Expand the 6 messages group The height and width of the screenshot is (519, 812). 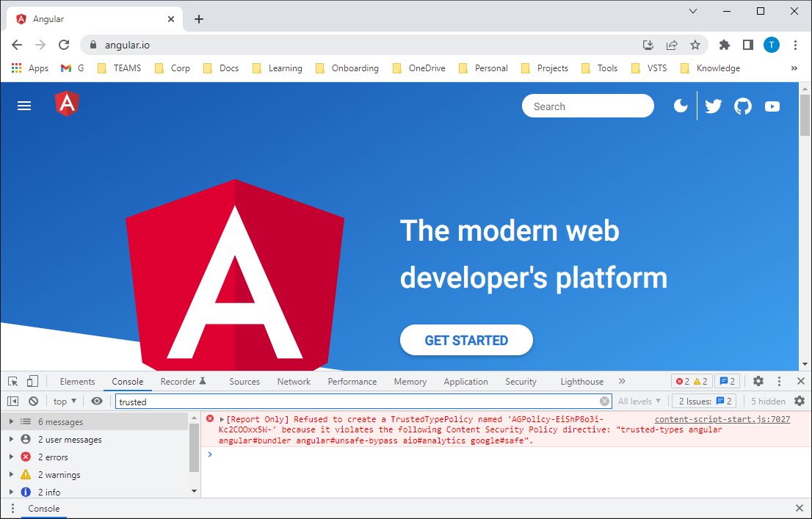tap(11, 421)
